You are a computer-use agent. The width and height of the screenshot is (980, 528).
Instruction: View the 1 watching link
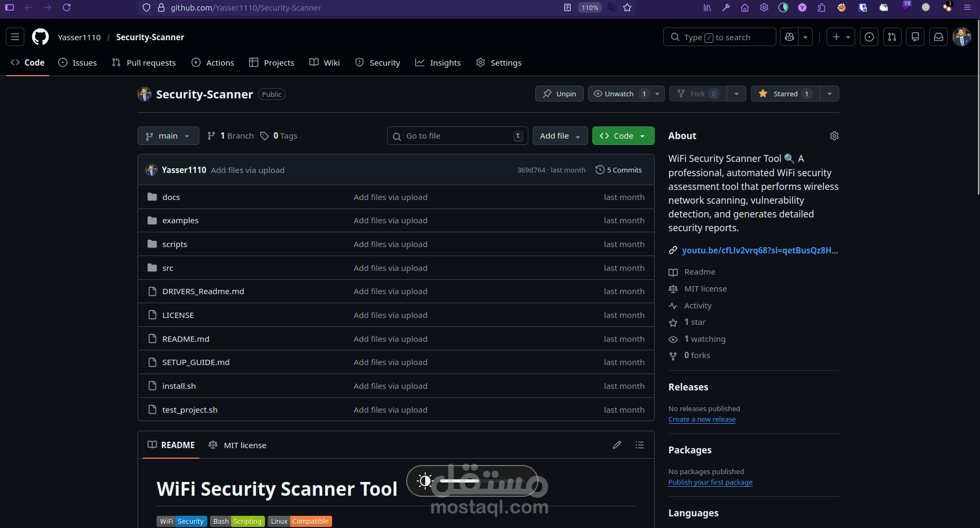click(x=704, y=339)
